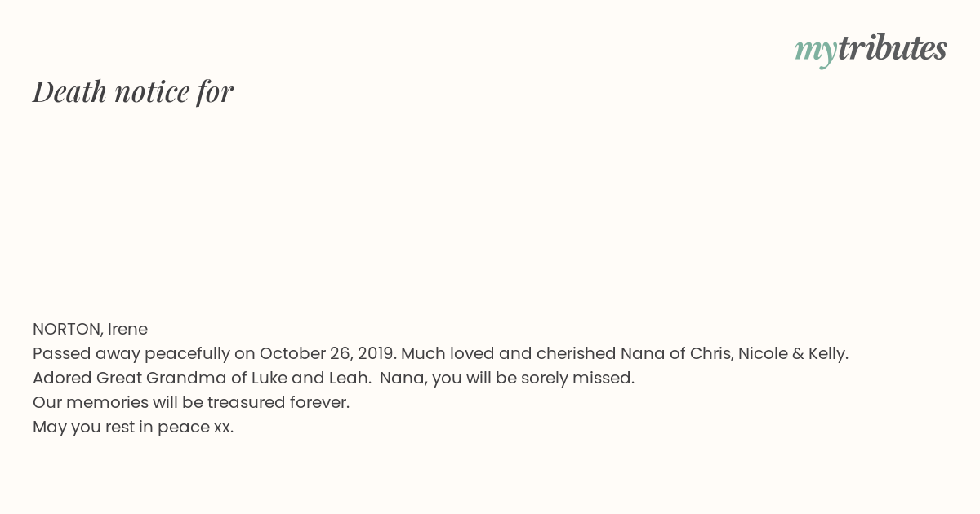Click the mytributes logo

click(871, 50)
